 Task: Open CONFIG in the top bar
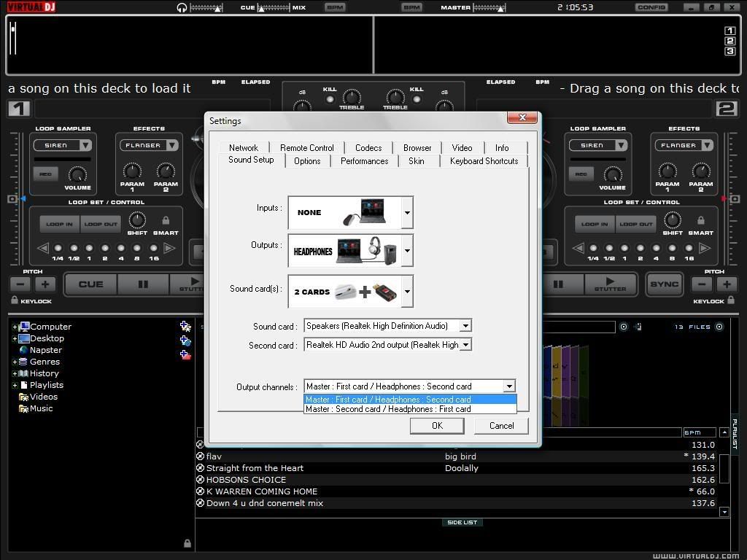pos(651,7)
